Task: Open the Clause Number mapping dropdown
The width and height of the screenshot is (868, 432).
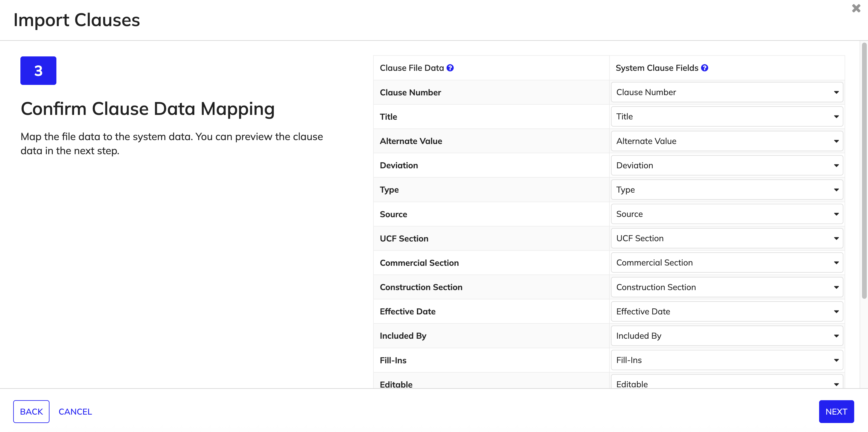Action: click(x=727, y=92)
